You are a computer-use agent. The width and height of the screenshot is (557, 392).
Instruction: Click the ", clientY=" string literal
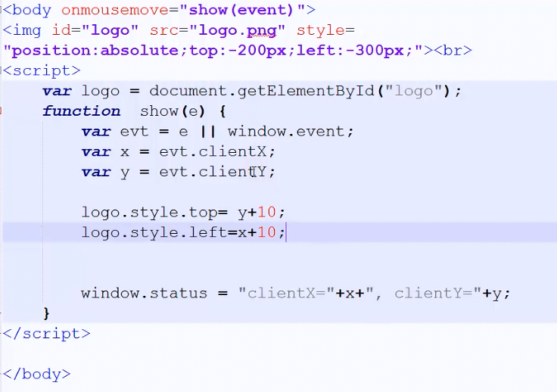coord(424,294)
